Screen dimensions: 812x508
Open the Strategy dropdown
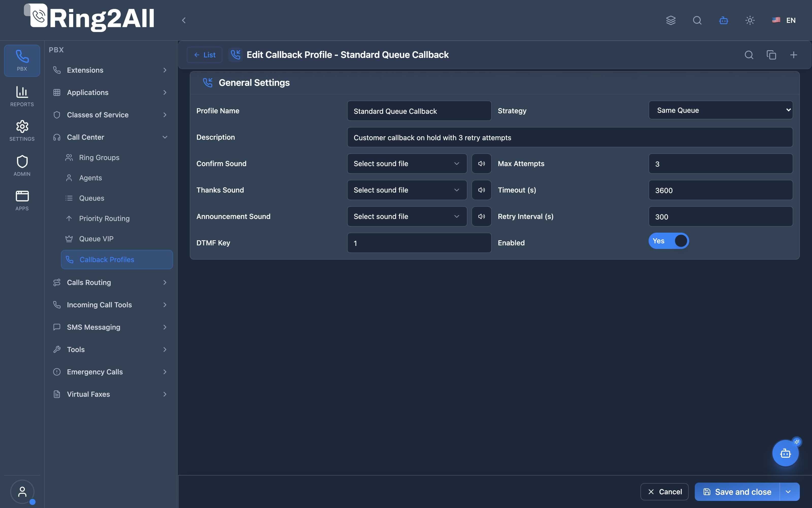[720, 110]
